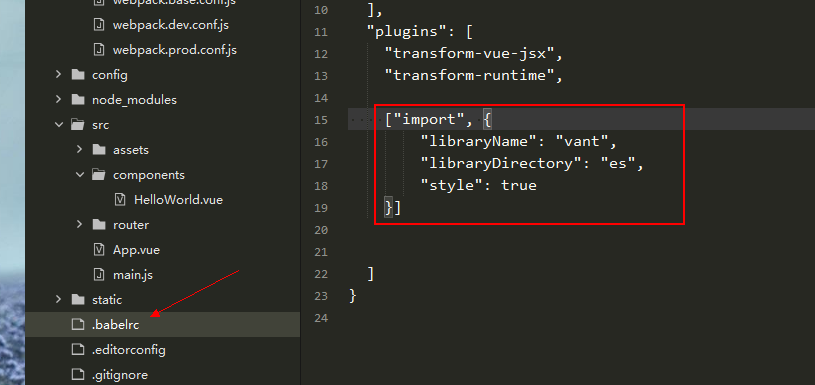Image resolution: width=815 pixels, height=385 pixels.
Task: Expand the assets folder arrow
Action: click(80, 150)
